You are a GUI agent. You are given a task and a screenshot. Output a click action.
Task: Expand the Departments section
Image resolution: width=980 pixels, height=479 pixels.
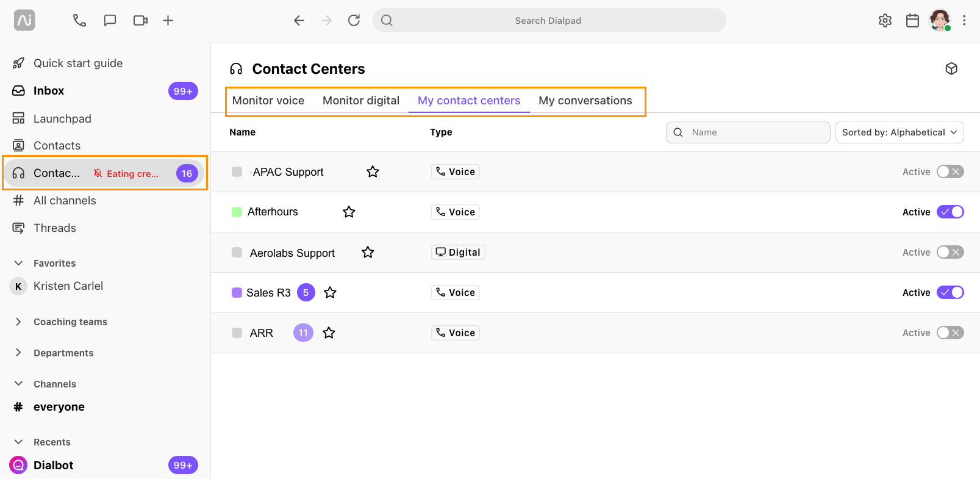[x=18, y=353]
